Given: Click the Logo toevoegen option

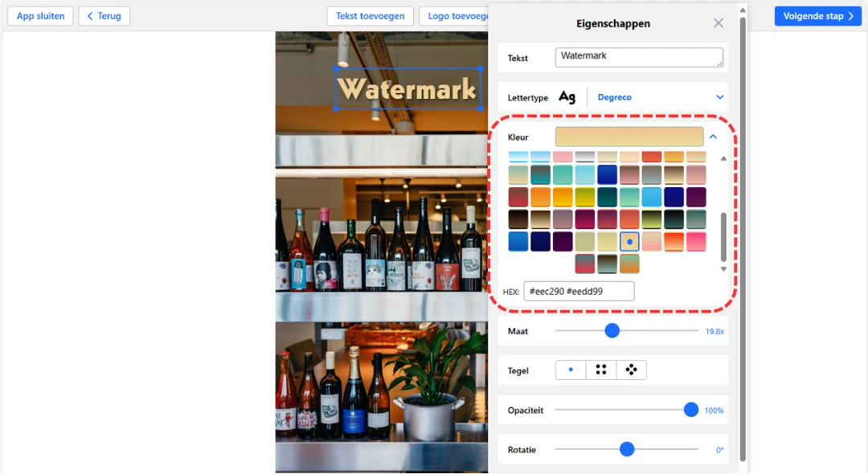Looking at the screenshot, I should [x=458, y=15].
